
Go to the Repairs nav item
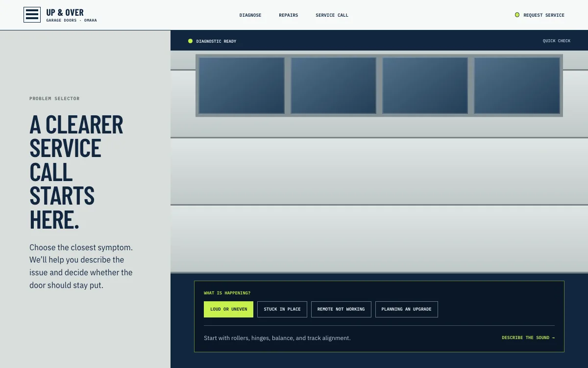tap(289, 15)
